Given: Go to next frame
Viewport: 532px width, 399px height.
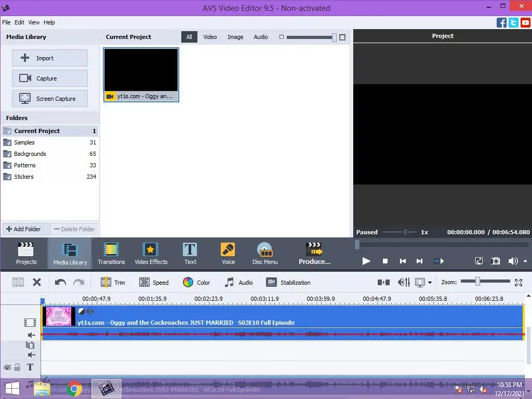Looking at the screenshot, I should [x=420, y=261].
